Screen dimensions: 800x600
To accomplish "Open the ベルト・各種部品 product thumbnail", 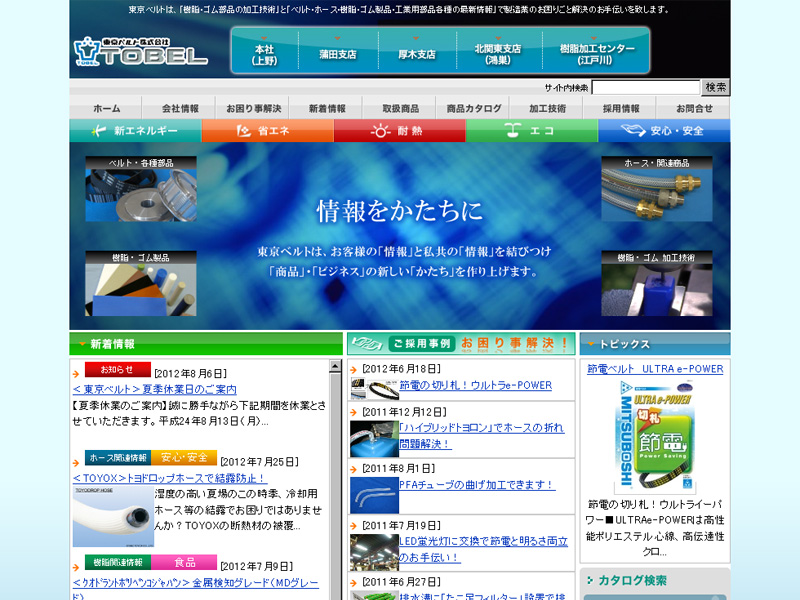I will (x=141, y=189).
